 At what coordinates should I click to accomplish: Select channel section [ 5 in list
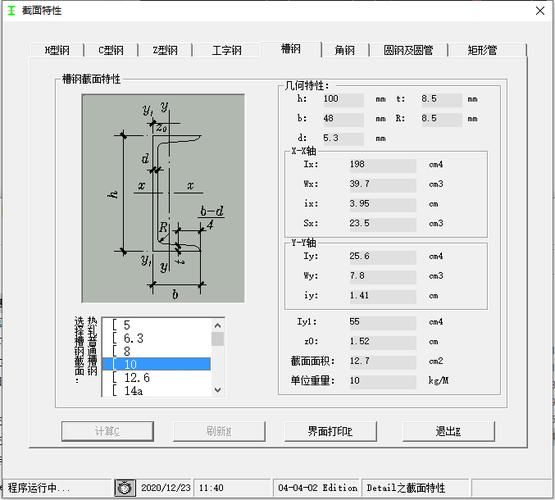(156, 325)
